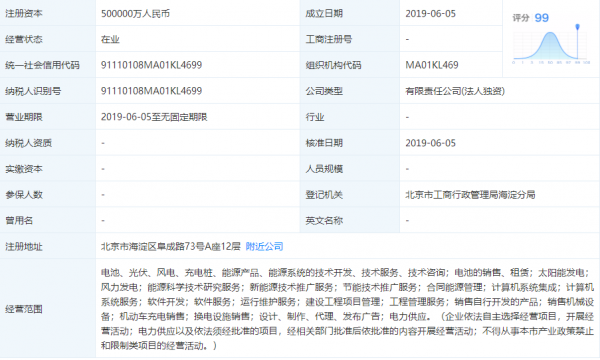Viewport: 600px width, 360px height.
Task: Click the business term 2019-06-05至无固定期限
Action: pos(154,117)
